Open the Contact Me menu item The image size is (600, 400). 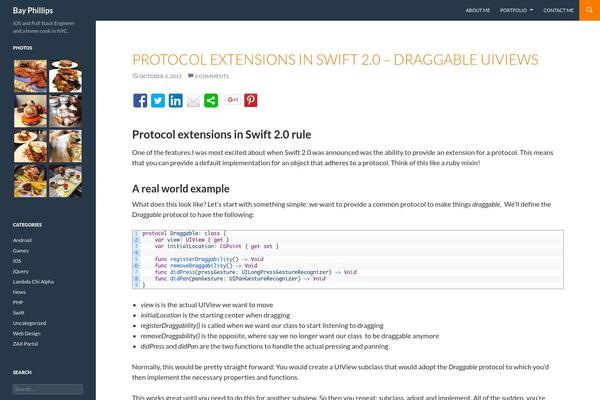pos(558,10)
